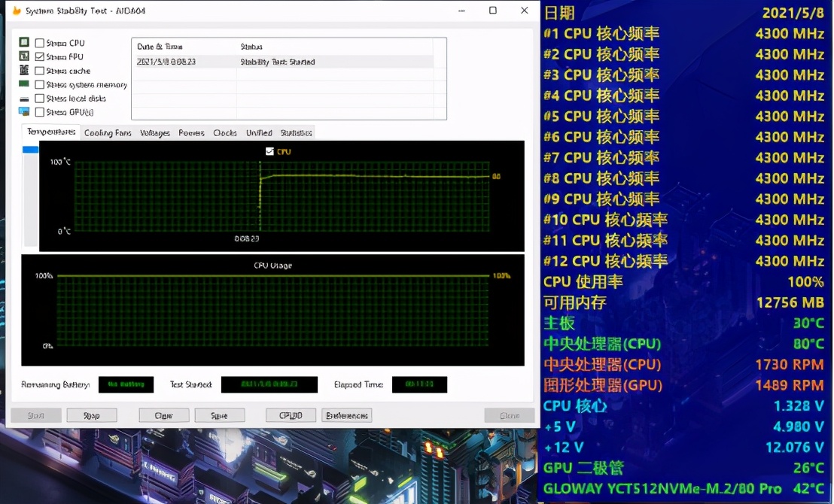
Task: Open the Preferences dialog
Action: pos(346,415)
